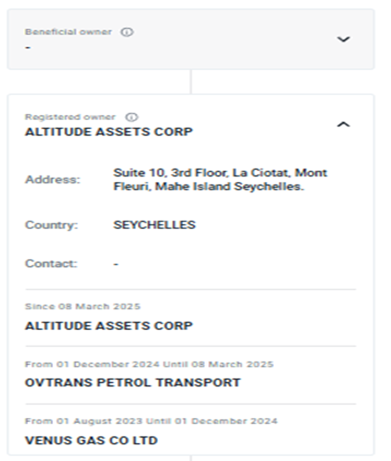This screenshot has height=461, width=391.
Task: Select the ALTITUDE ASSETS CORP registered owner heading
Action: [x=109, y=132]
